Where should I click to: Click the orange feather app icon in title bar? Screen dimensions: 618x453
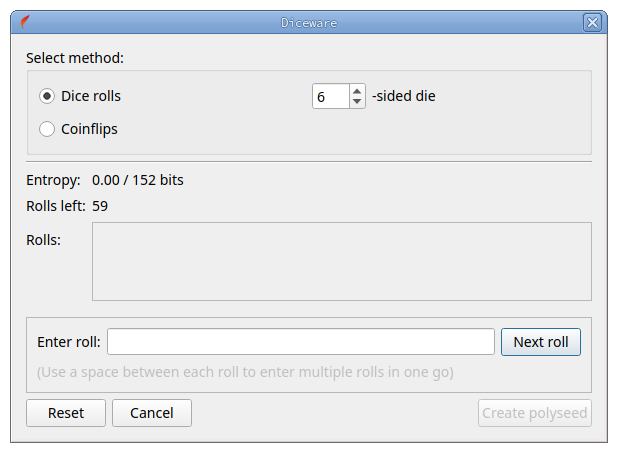pyautogui.click(x=25, y=22)
